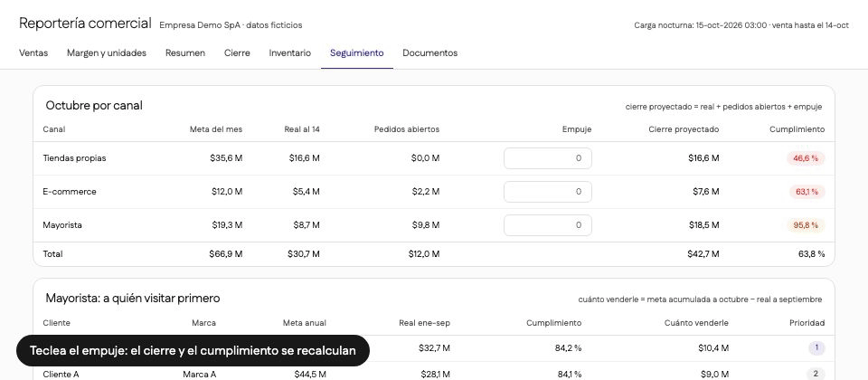Open the Inventario tab
The image size is (868, 380).
pyautogui.click(x=289, y=53)
